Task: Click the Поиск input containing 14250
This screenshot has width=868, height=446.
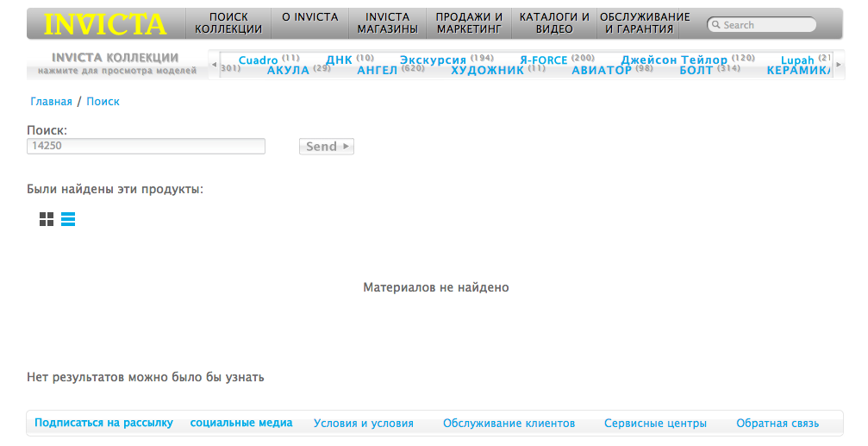Action: tap(146, 147)
